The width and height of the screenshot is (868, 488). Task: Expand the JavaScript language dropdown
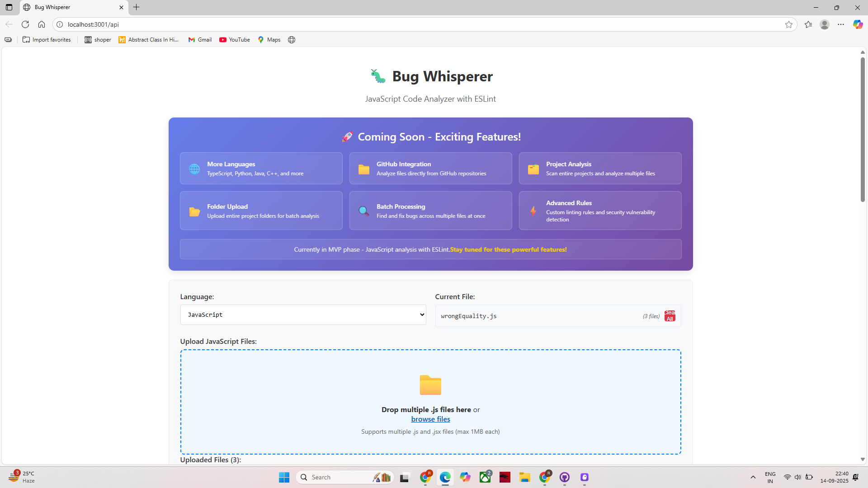pos(303,314)
